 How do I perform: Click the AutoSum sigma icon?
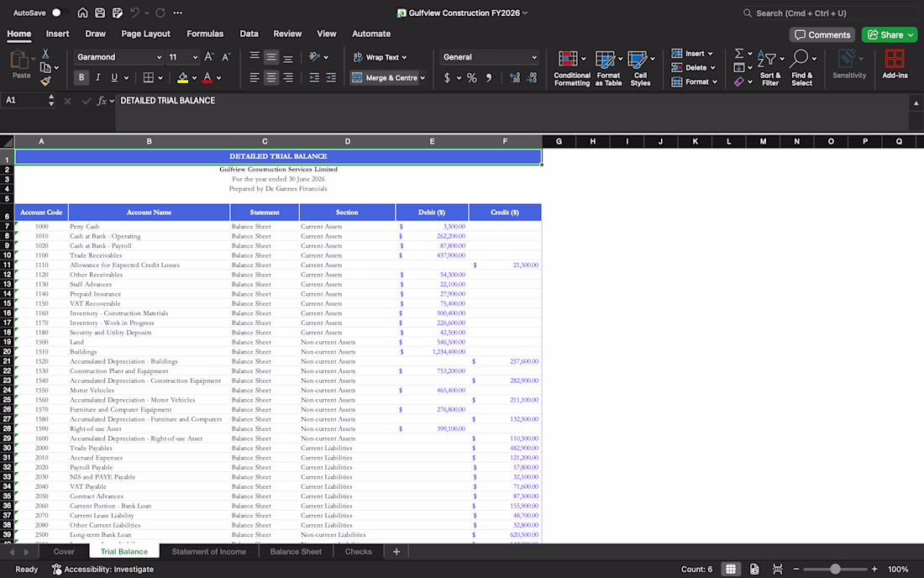pyautogui.click(x=739, y=54)
